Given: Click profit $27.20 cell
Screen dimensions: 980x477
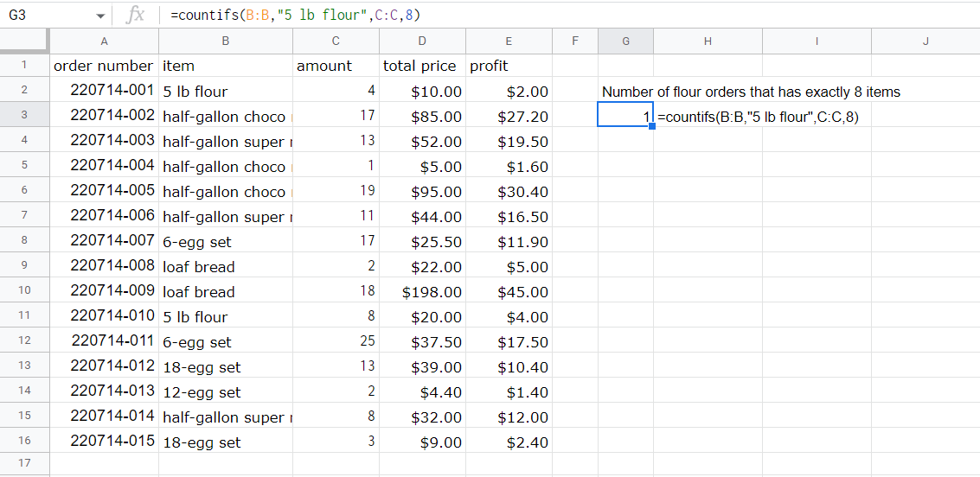Looking at the screenshot, I should pos(509,114).
